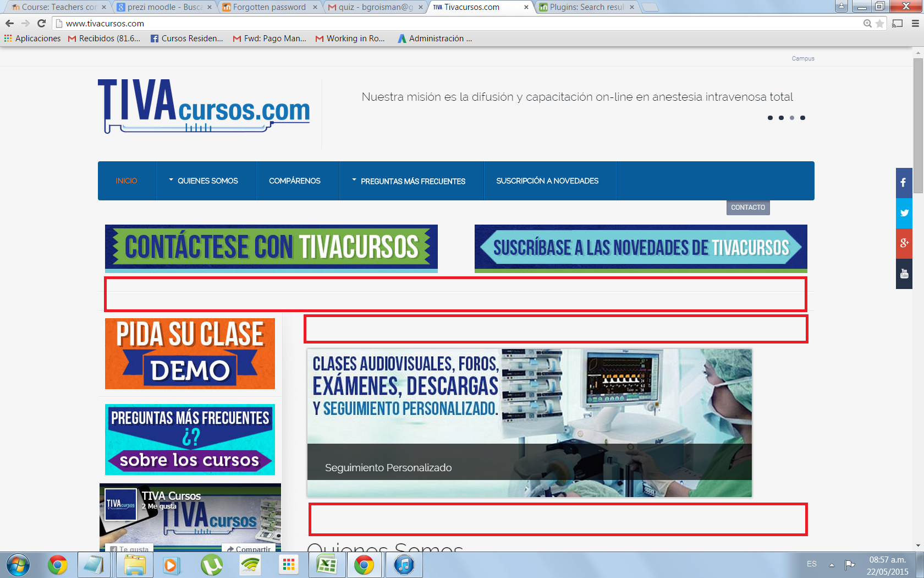Screen dimensions: 924x578
Task: Open uTorrent icon in taskbar
Action: click(x=212, y=565)
